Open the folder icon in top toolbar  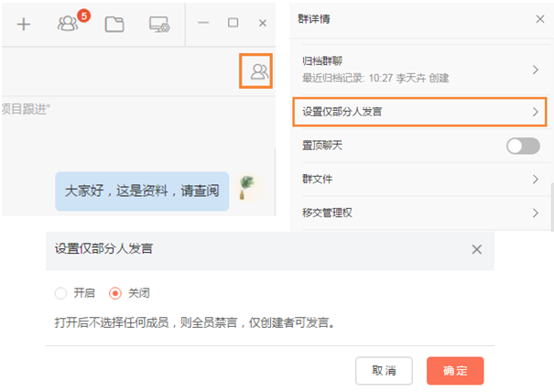click(114, 24)
